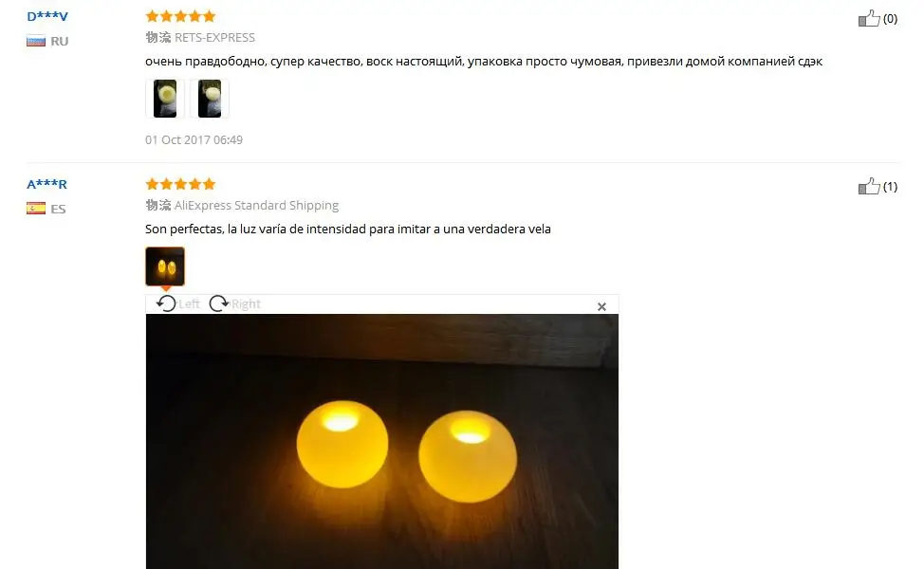Click the Russian flag icon beside RU

pyautogui.click(x=36, y=41)
